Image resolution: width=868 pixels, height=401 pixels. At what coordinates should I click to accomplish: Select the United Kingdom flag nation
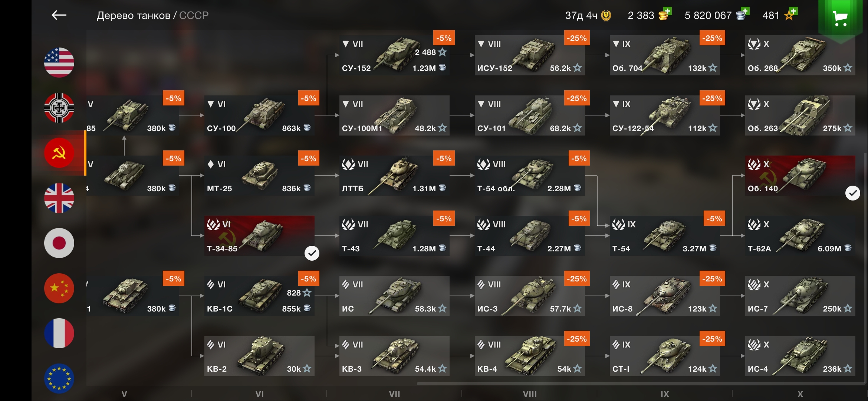[x=59, y=198]
